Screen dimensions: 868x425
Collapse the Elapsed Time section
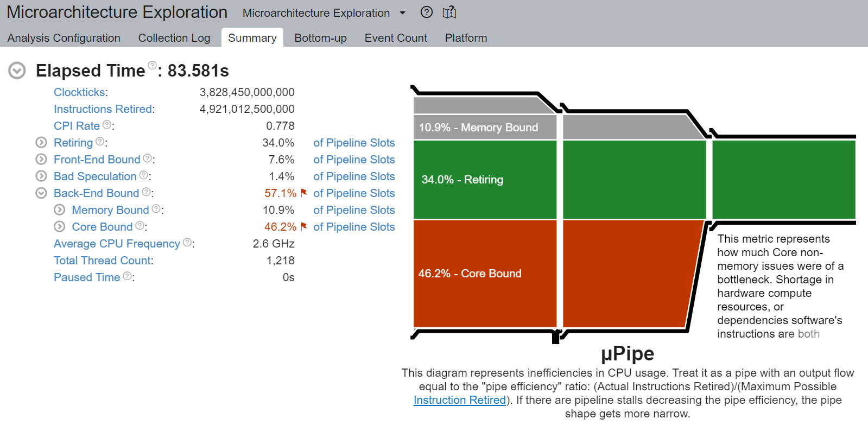[x=17, y=71]
